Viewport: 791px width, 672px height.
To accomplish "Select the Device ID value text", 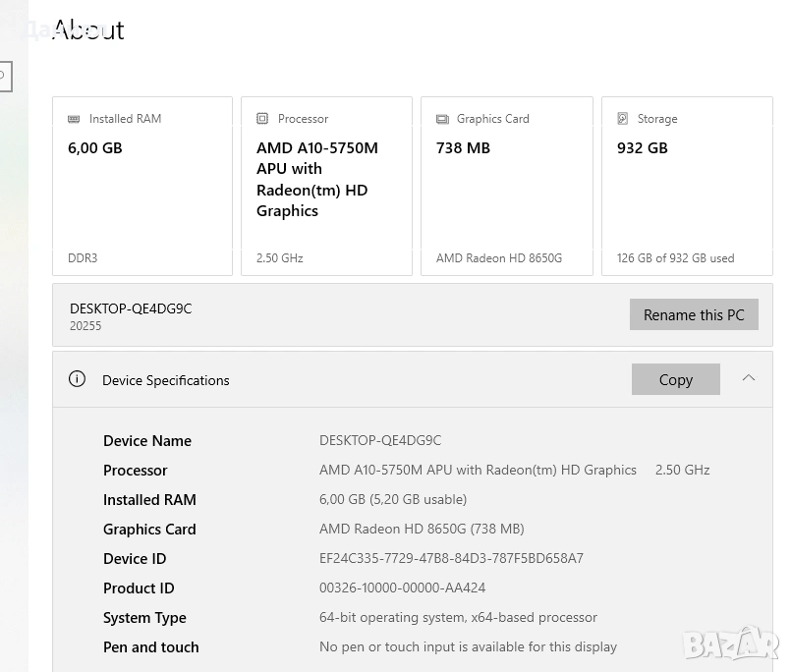I will point(451,558).
